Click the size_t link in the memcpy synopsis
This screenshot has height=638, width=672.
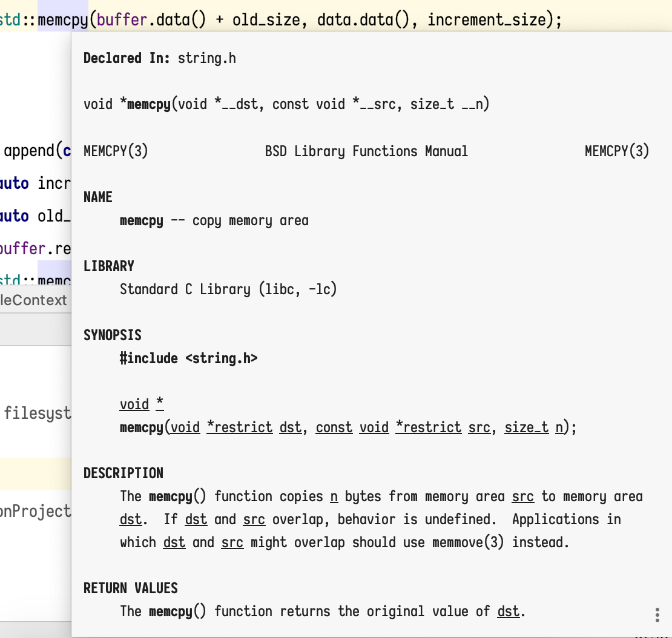click(x=526, y=427)
